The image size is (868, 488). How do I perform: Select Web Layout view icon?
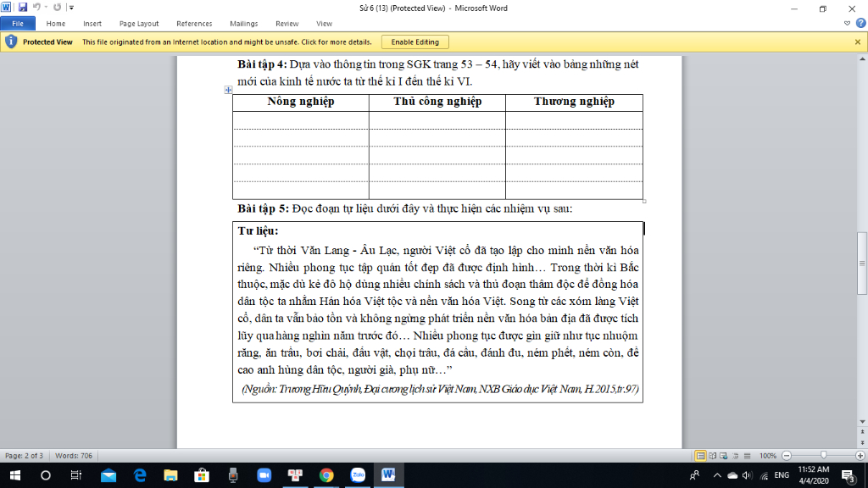pyautogui.click(x=724, y=456)
